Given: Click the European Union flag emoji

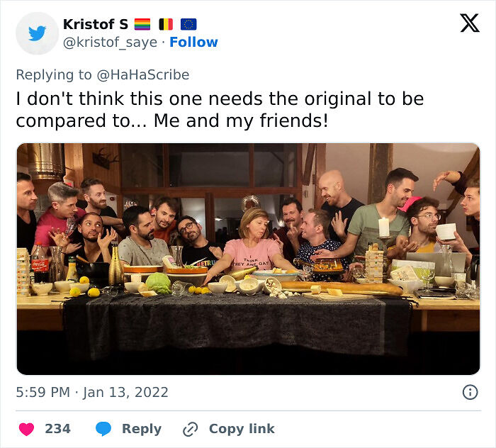Looking at the screenshot, I should coord(188,24).
